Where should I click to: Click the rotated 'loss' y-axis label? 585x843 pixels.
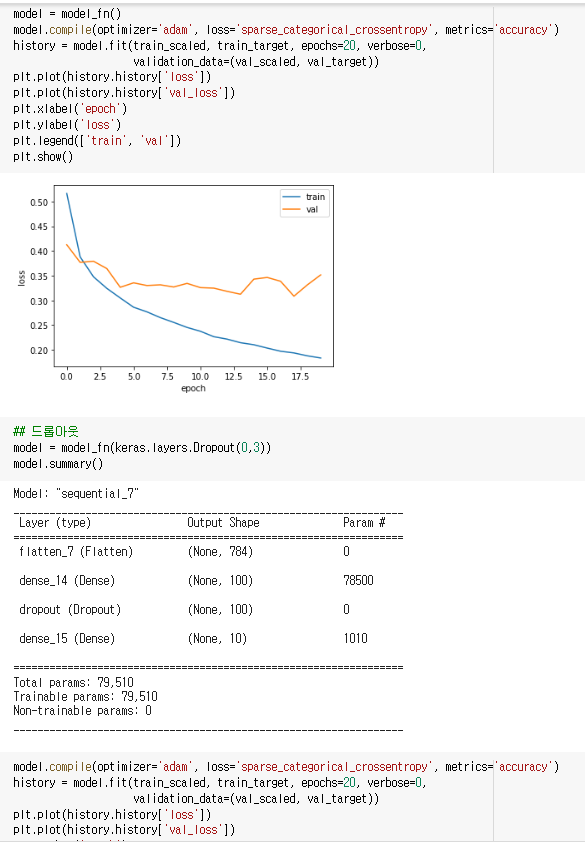point(22,278)
